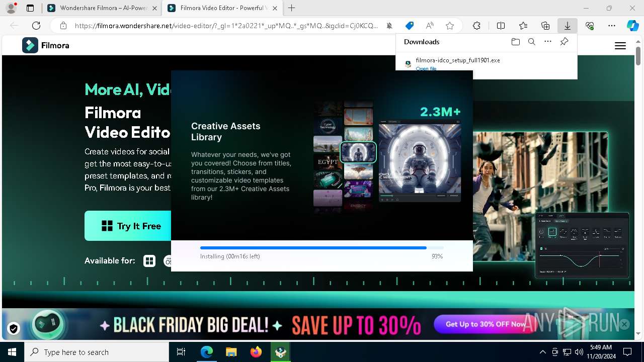This screenshot has height=362, width=644.
Task: Open Collections panel
Action: click(545, 26)
